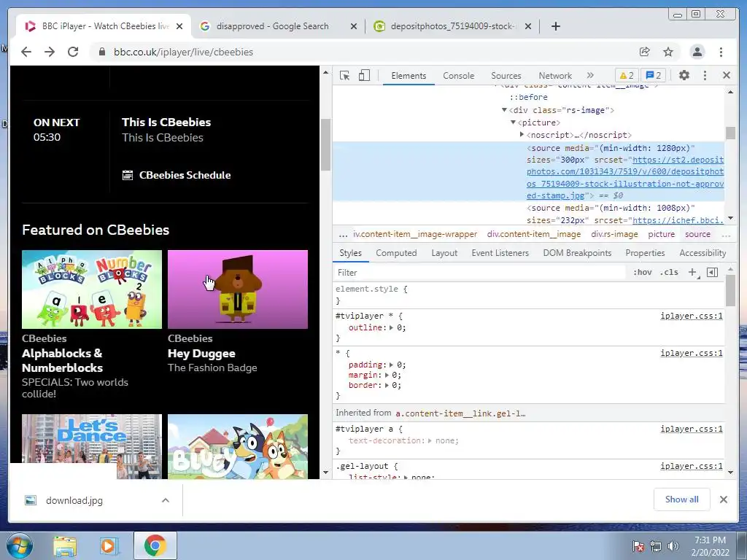
Task: Click breadcrumb picture element
Action: pyautogui.click(x=661, y=234)
